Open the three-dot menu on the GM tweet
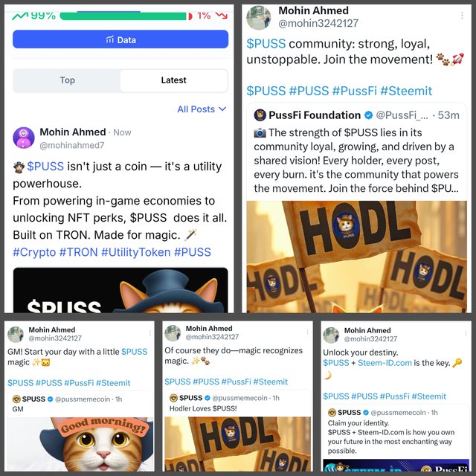 tap(150, 333)
